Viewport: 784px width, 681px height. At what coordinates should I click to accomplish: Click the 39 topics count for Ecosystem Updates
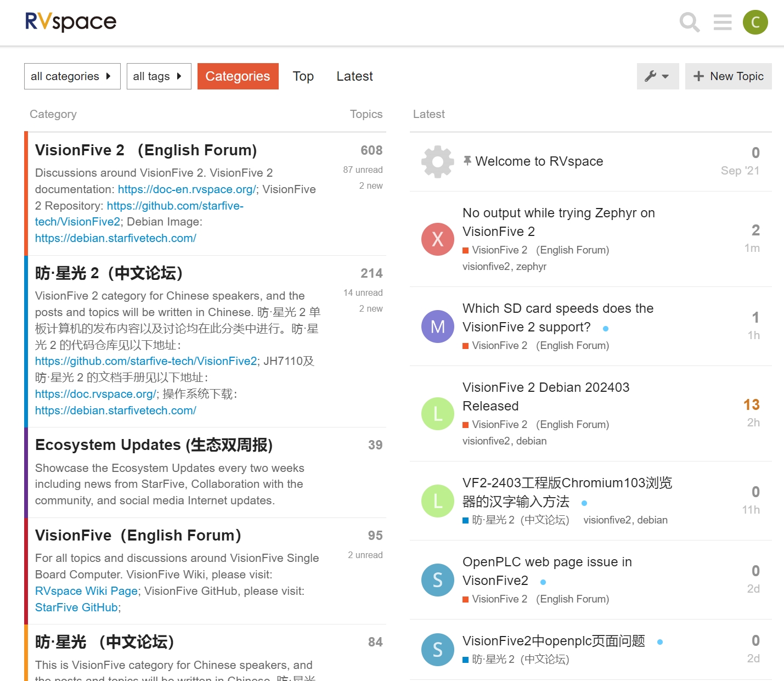pyautogui.click(x=375, y=445)
